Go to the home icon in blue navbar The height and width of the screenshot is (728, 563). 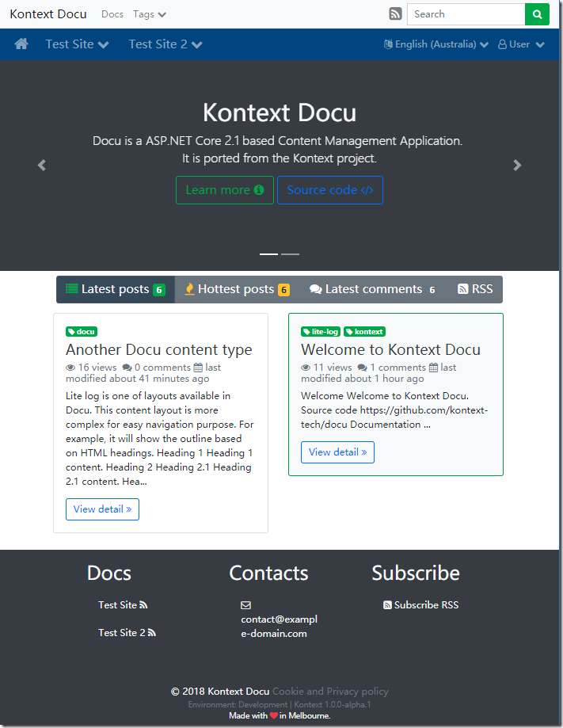point(21,44)
